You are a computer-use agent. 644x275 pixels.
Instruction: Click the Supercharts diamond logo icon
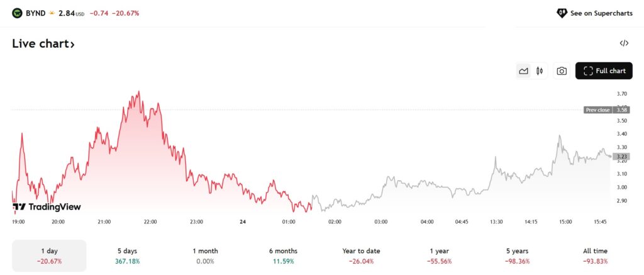click(562, 13)
